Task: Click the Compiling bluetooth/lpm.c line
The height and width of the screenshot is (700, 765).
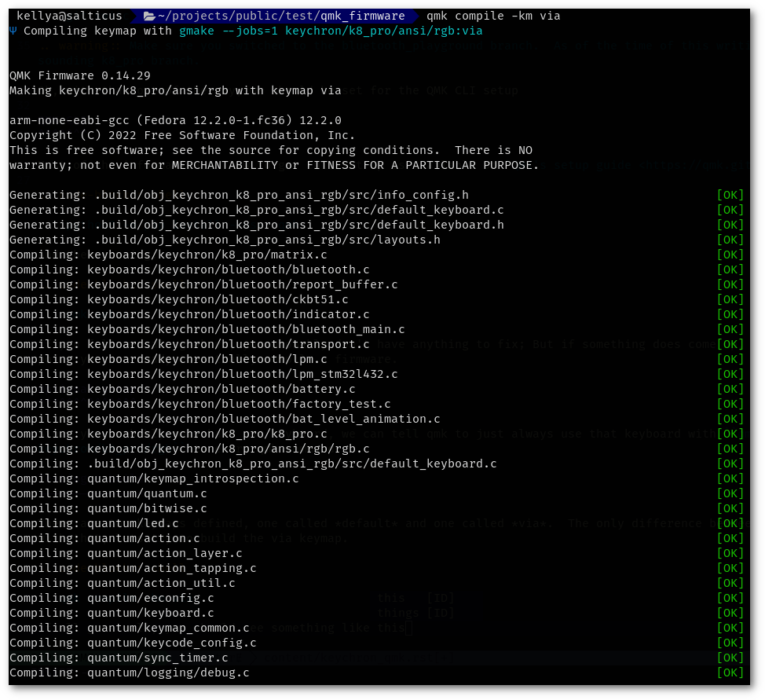Action: 168,359
